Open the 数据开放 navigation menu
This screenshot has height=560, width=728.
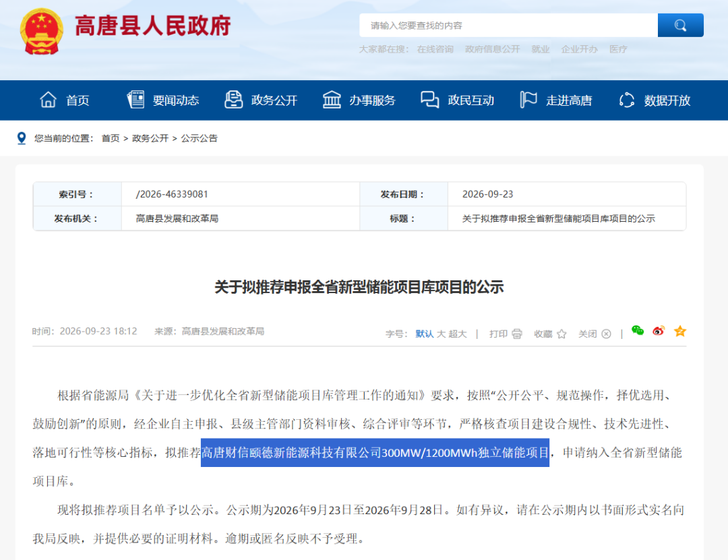pyautogui.click(x=667, y=100)
